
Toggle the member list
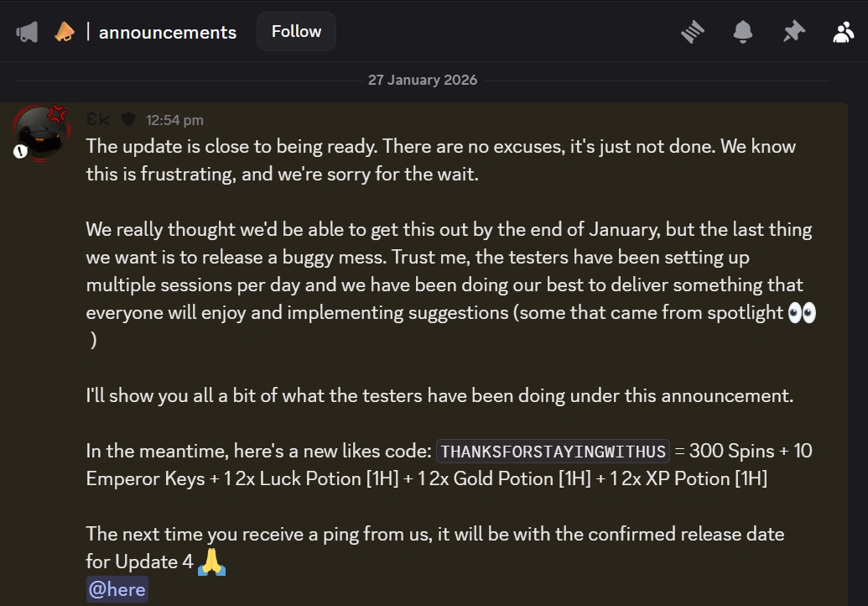click(x=842, y=32)
